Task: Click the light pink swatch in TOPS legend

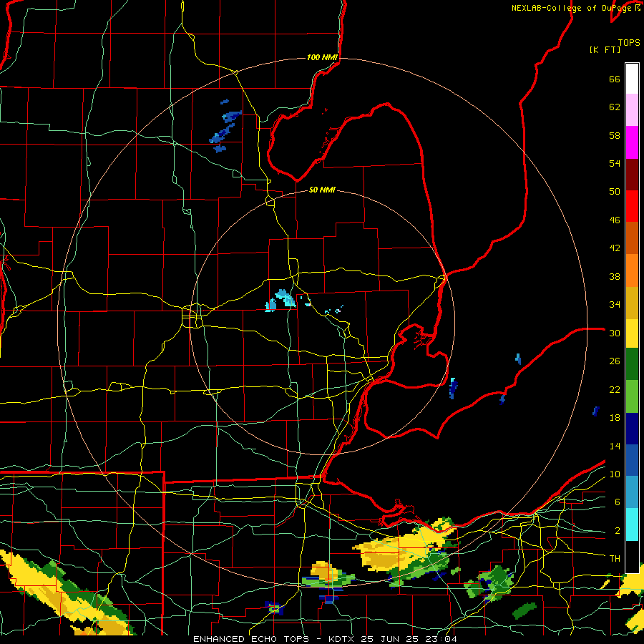Action: [x=632, y=110]
